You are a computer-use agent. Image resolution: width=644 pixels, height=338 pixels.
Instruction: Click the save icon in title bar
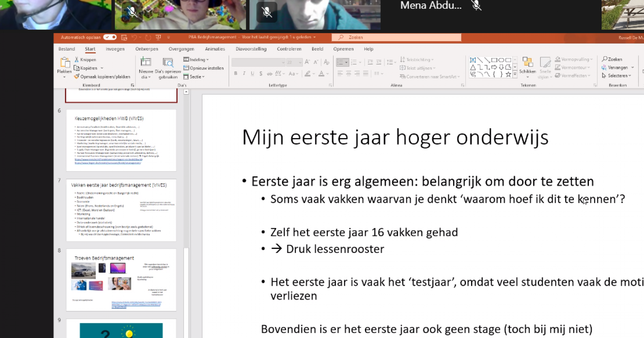point(124,38)
